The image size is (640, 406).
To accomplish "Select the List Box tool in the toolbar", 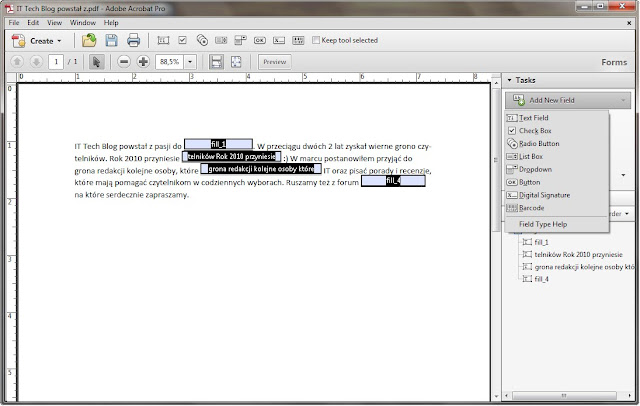I will click(x=221, y=40).
